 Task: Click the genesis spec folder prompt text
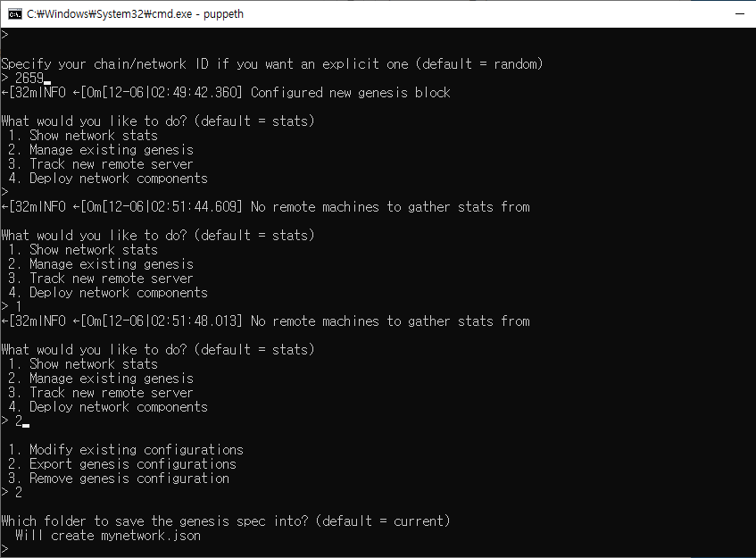pyautogui.click(x=228, y=521)
